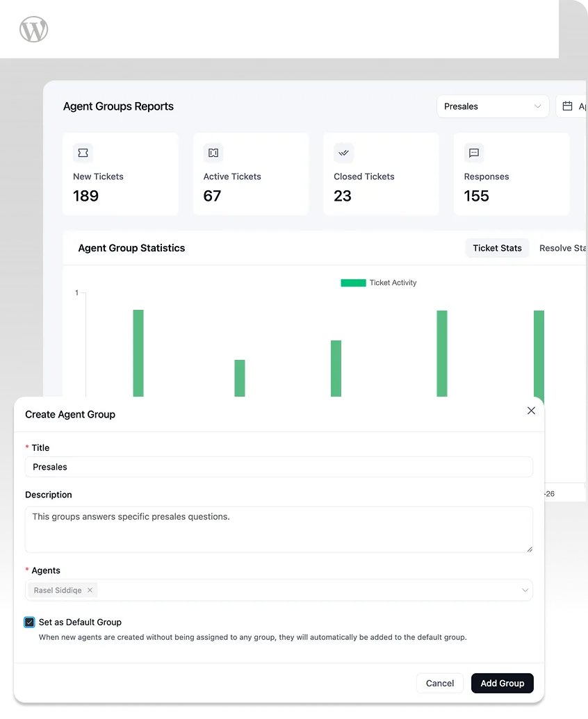
Task: Click the Closed Tickets double-check icon
Action: 343,153
